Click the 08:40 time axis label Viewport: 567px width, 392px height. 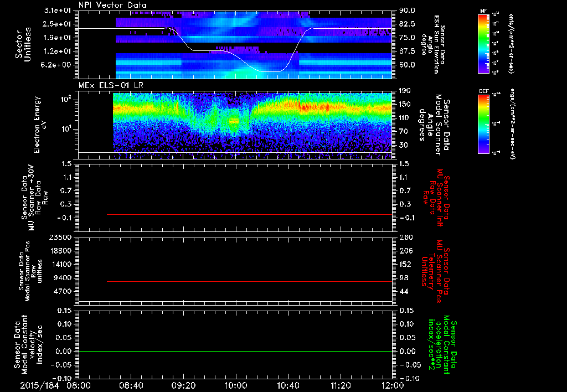click(131, 385)
